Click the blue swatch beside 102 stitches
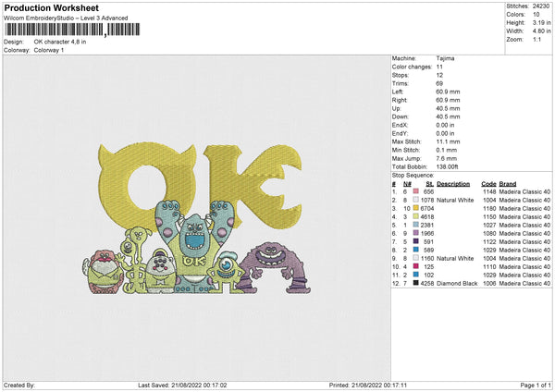This screenshot has height=392, width=555. click(416, 275)
